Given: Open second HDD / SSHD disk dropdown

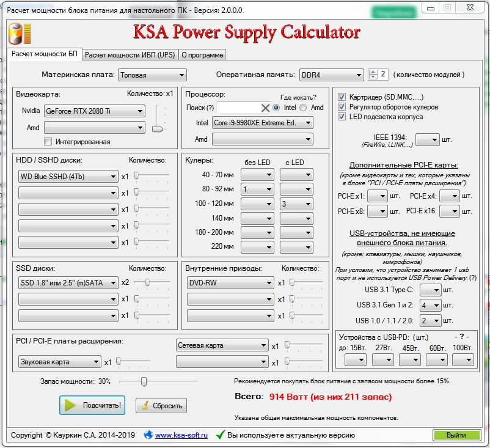Looking at the screenshot, I should click(68, 193).
